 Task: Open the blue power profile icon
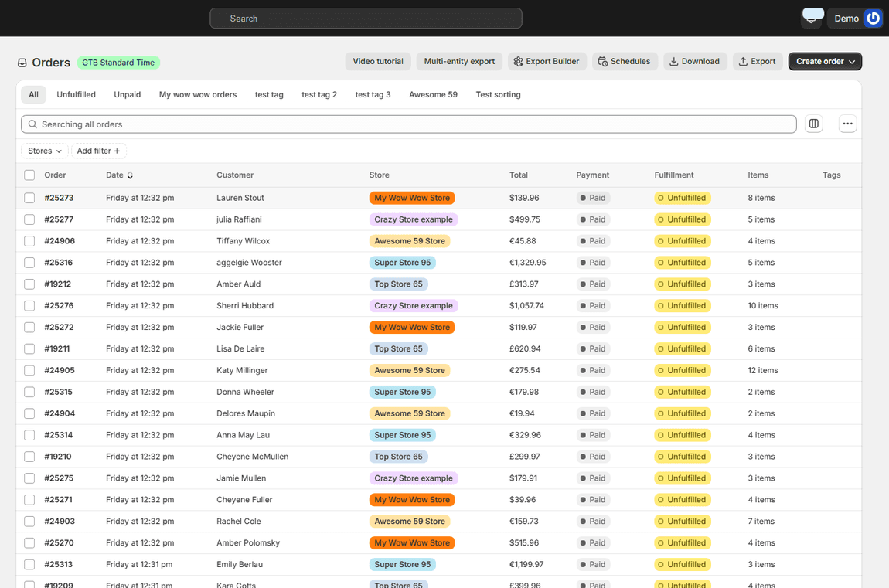[x=873, y=18]
